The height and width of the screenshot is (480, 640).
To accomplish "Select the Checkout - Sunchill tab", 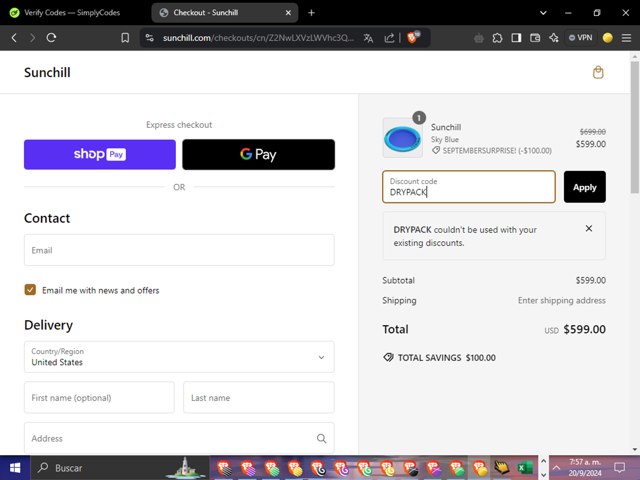I will click(224, 13).
